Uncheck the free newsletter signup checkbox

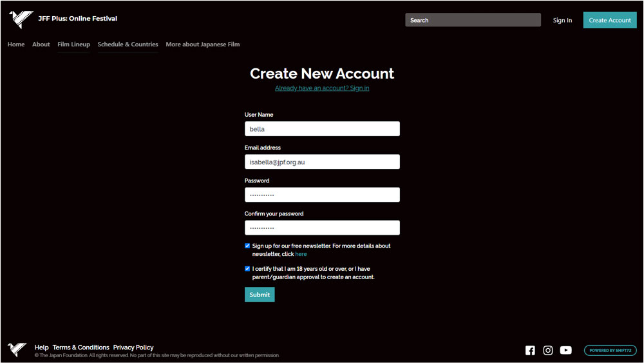247,246
